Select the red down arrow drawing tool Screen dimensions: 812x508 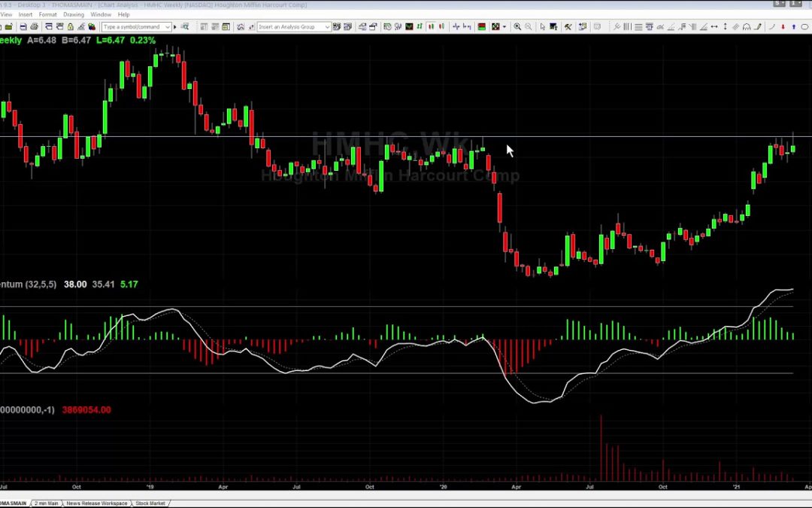[783, 26]
